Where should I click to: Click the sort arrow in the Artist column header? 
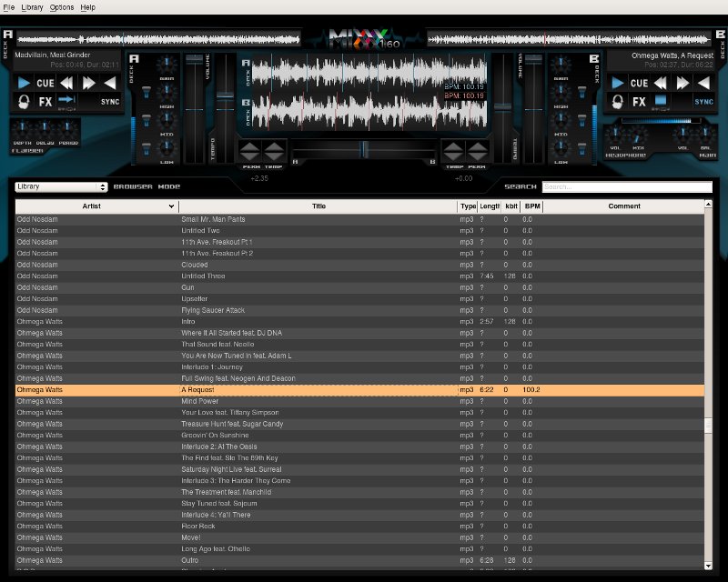click(171, 206)
